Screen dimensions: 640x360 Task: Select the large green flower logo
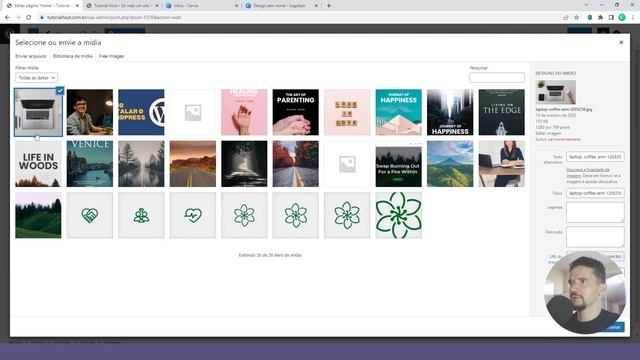[398, 215]
